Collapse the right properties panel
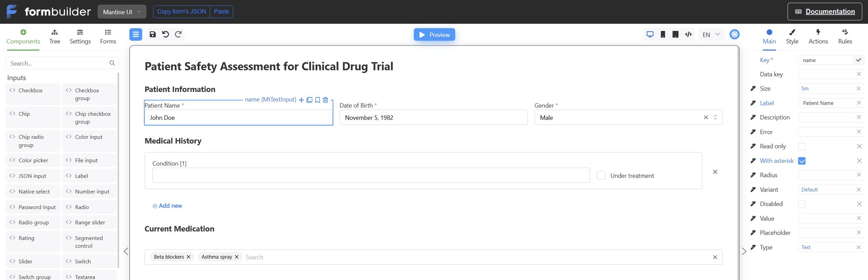Image resolution: width=868 pixels, height=280 pixels. pos(744,251)
